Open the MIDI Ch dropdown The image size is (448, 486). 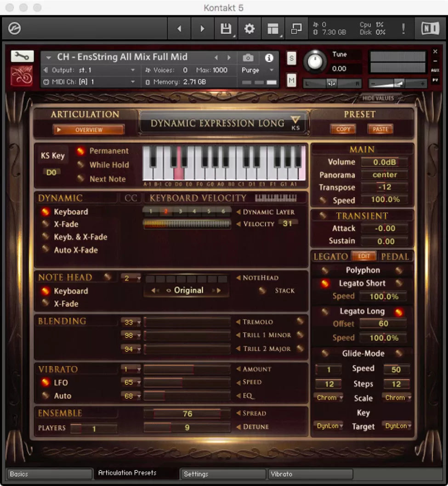click(x=133, y=82)
